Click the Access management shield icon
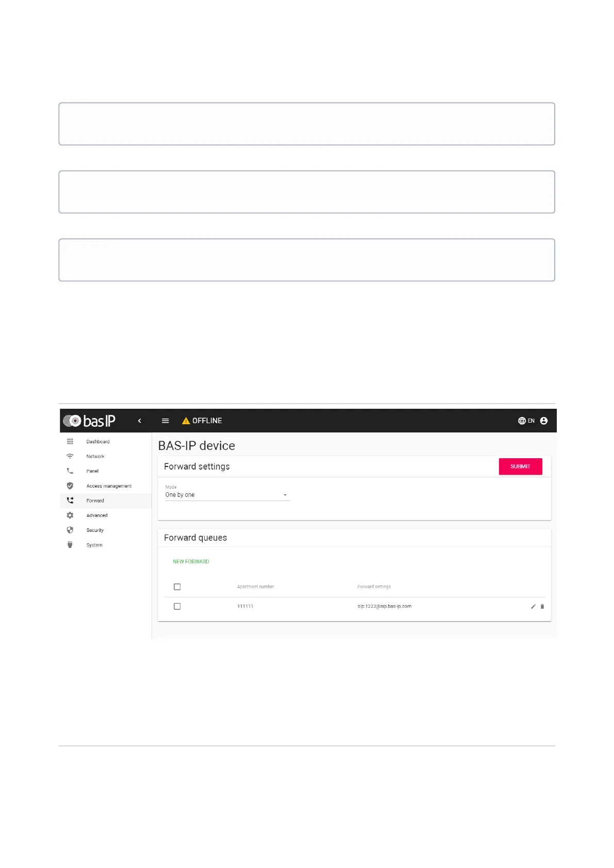This screenshot has height=868, width=614. (70, 486)
